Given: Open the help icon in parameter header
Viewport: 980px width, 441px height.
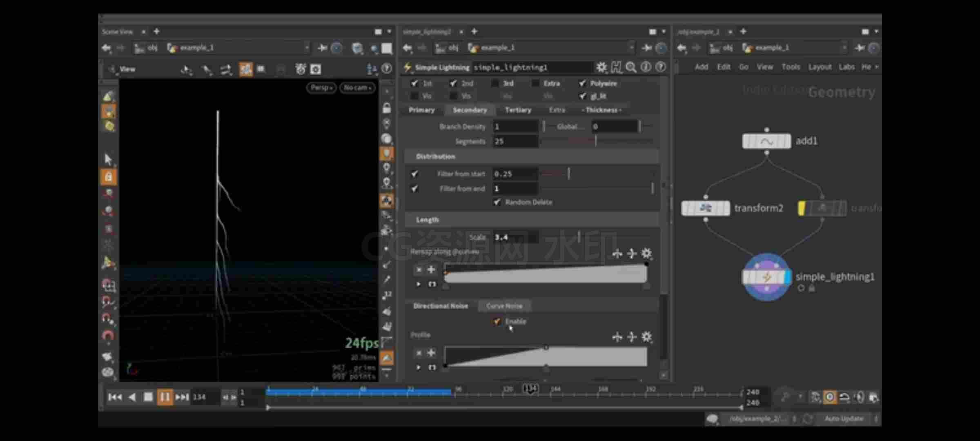Looking at the screenshot, I should [660, 67].
